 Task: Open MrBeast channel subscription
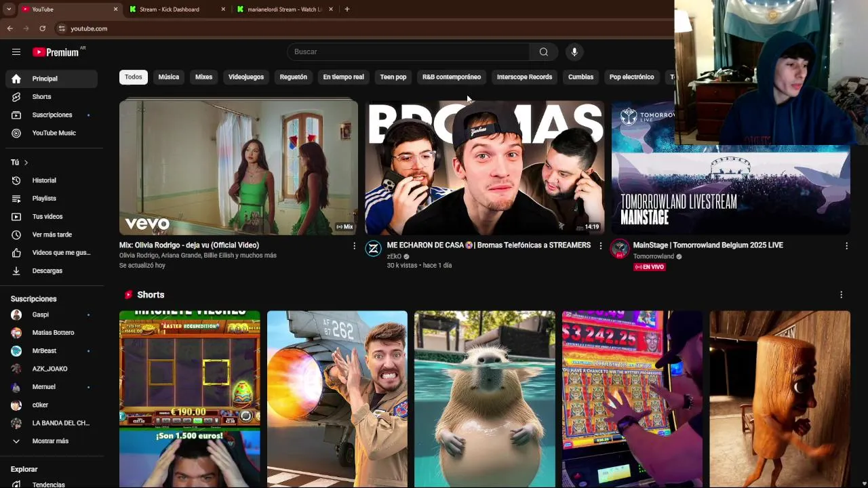click(x=52, y=350)
